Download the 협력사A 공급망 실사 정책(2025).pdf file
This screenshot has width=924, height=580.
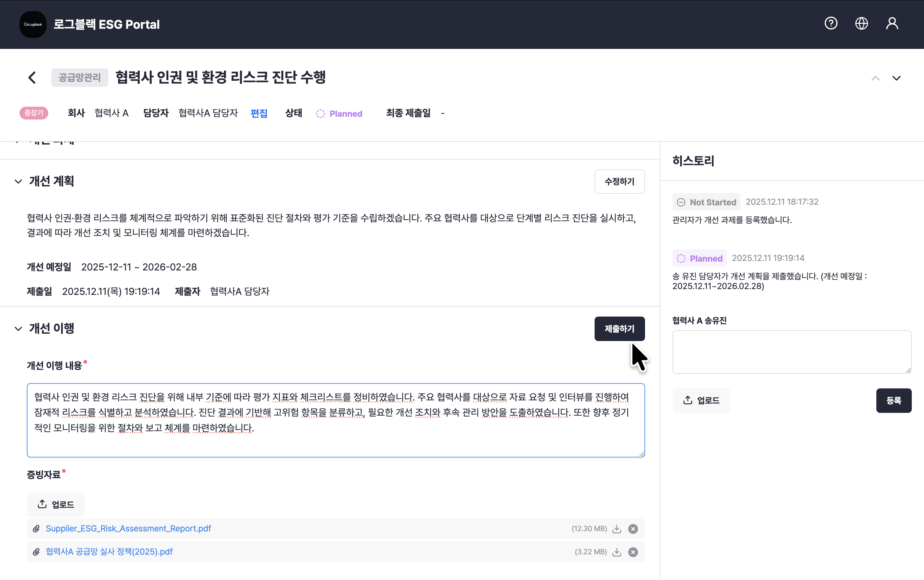coord(617,552)
